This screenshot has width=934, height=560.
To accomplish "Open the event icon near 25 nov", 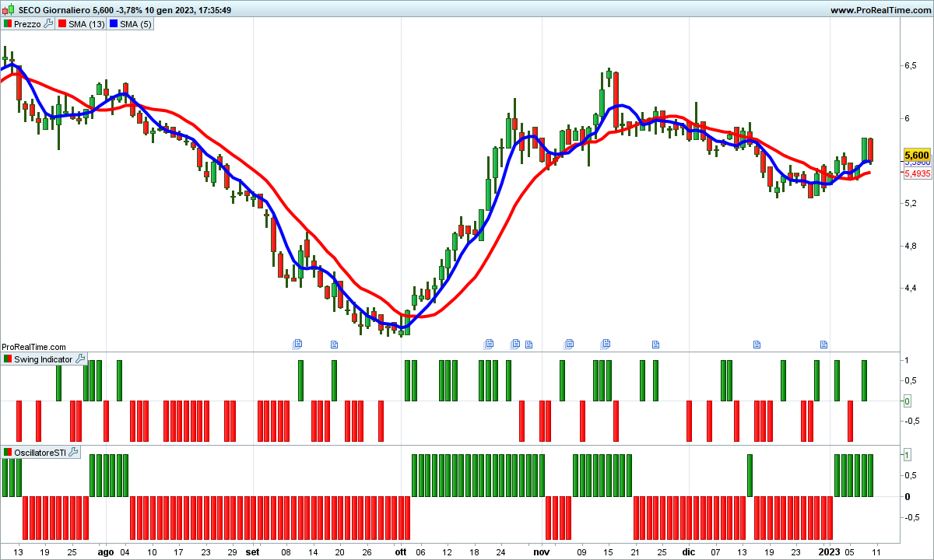I will coord(655,344).
